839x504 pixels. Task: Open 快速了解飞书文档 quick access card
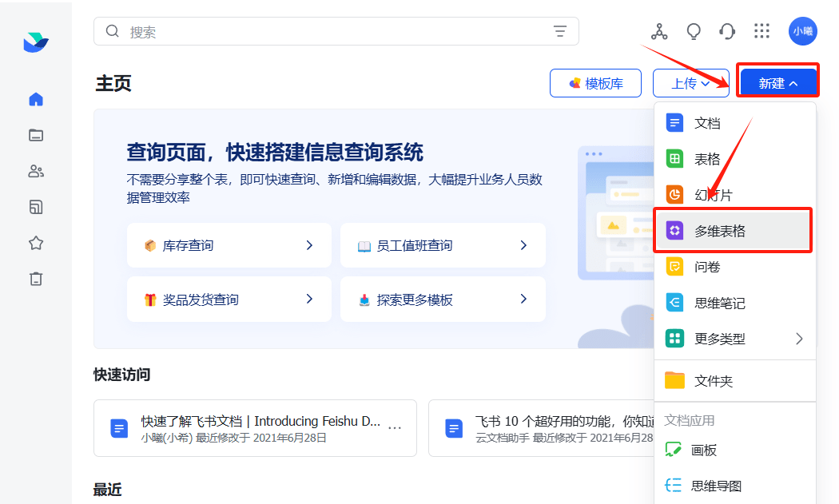tap(255, 428)
